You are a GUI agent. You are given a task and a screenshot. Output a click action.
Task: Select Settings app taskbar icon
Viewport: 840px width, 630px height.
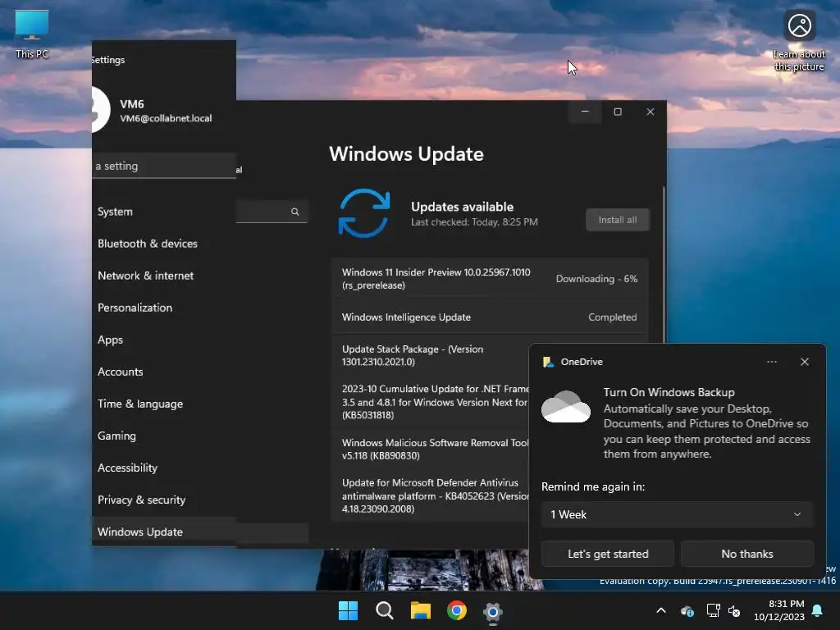click(x=492, y=611)
